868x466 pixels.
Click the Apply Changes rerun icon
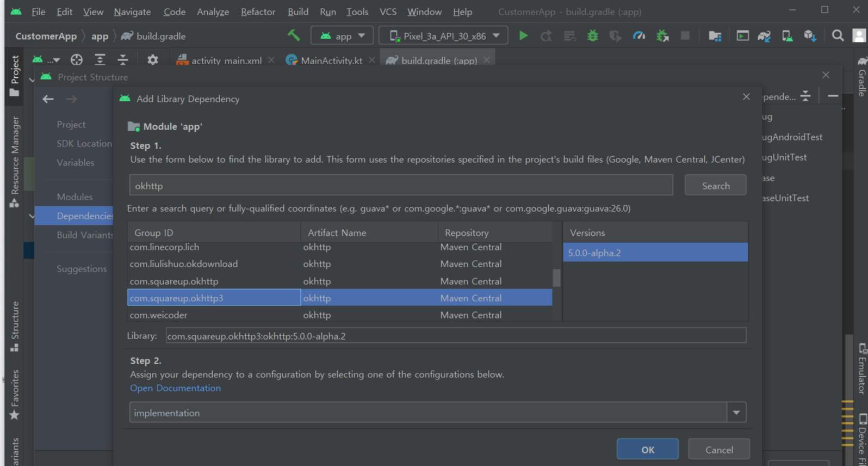tap(546, 36)
